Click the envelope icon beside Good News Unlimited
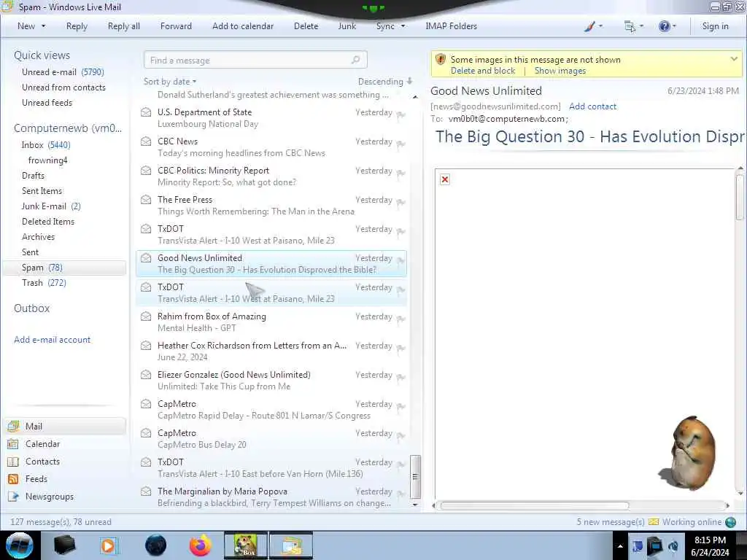The image size is (747, 560). pyautogui.click(x=146, y=258)
